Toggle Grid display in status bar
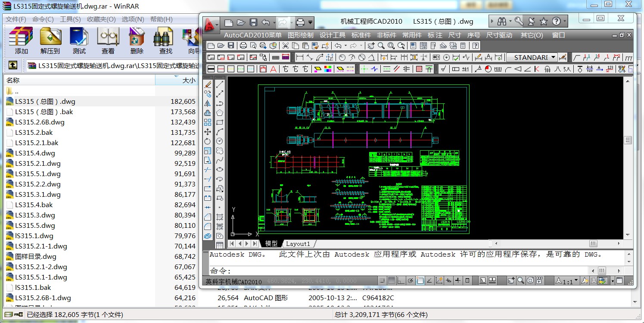 pos(391,281)
